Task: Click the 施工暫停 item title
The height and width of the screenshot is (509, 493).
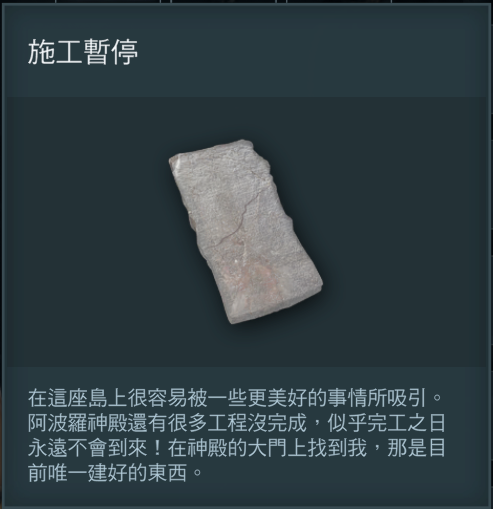Action: pyautogui.click(x=83, y=52)
